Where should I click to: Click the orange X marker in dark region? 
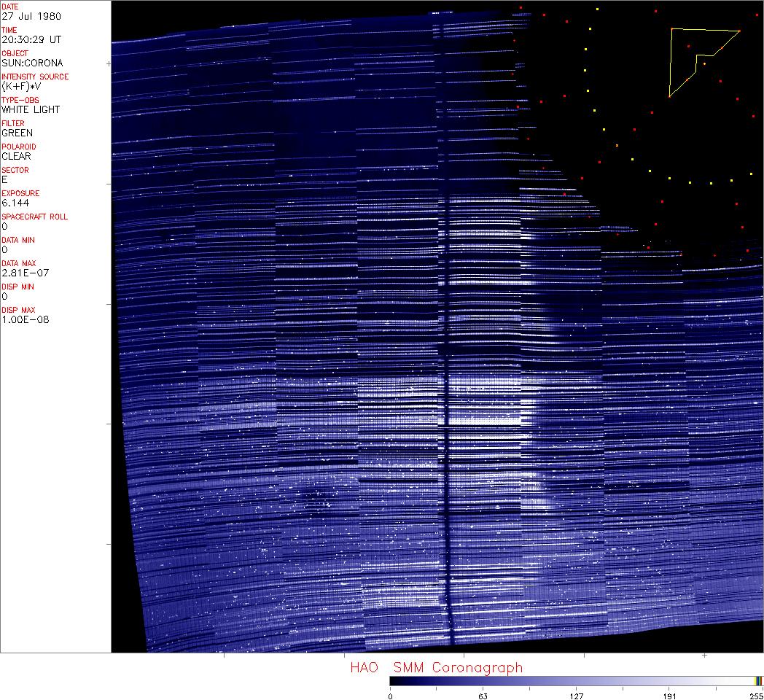pyautogui.click(x=617, y=146)
